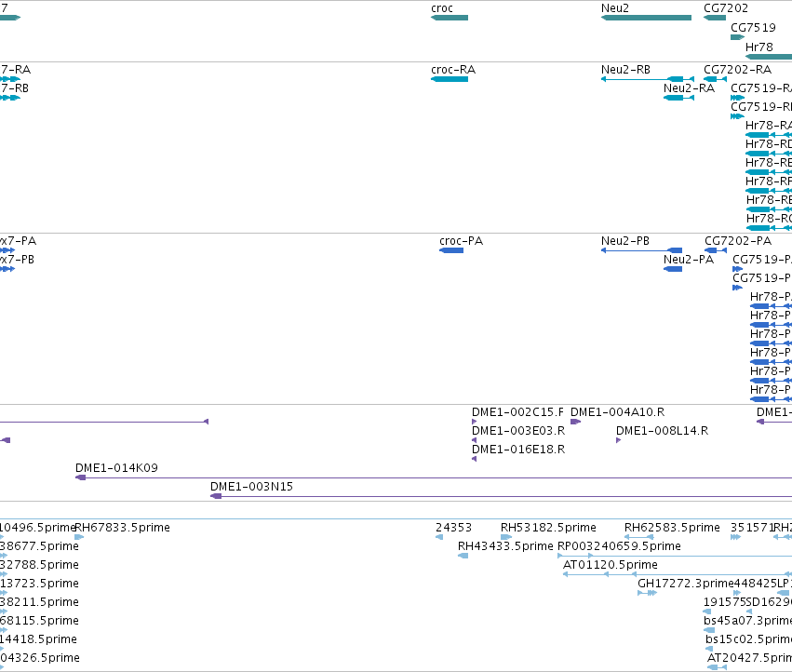Screen dimensions: 792x672
Task: Click the 13723.5prime EST label
Action: [x=39, y=585]
